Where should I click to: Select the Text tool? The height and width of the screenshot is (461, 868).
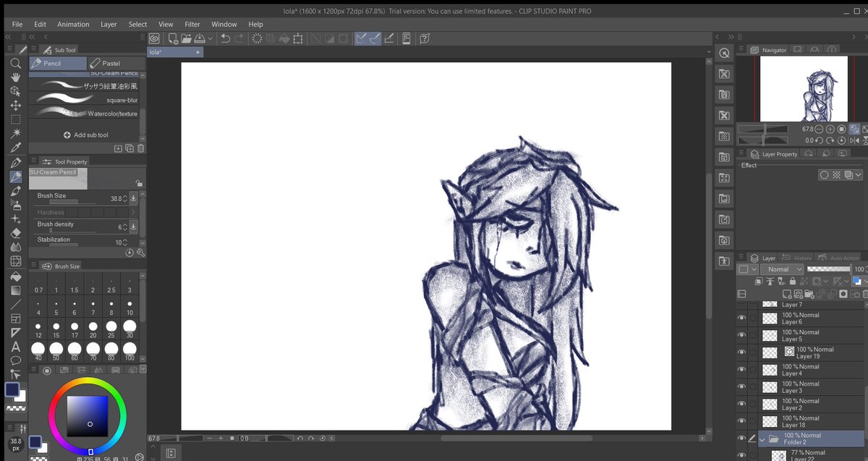click(x=15, y=347)
